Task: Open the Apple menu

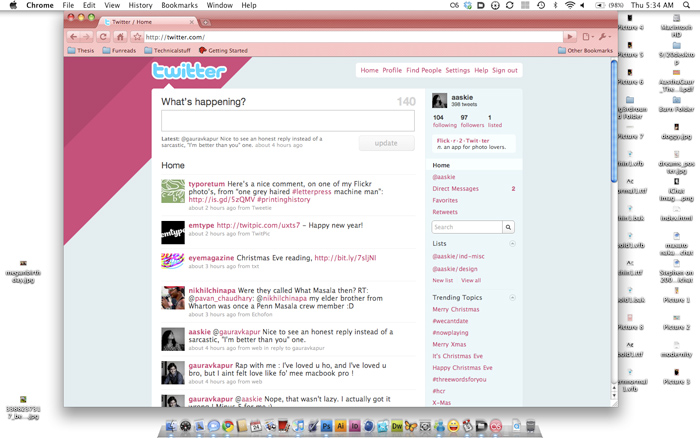Action: (x=13, y=5)
